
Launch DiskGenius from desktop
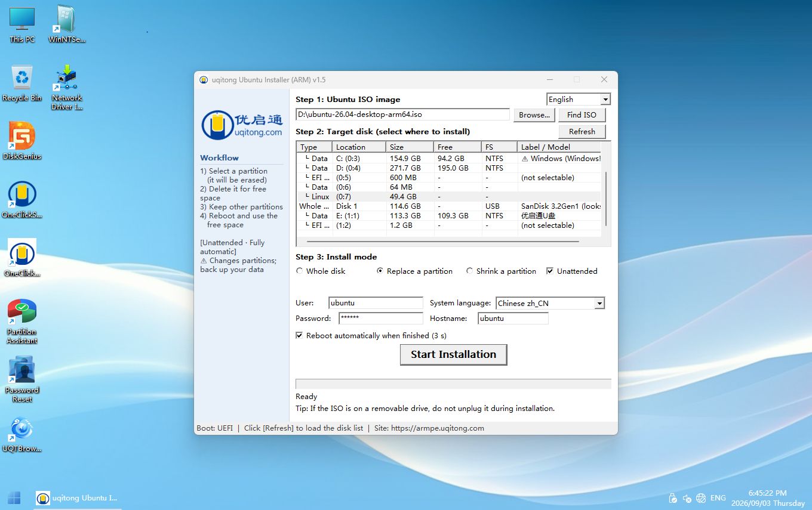pyautogui.click(x=22, y=141)
